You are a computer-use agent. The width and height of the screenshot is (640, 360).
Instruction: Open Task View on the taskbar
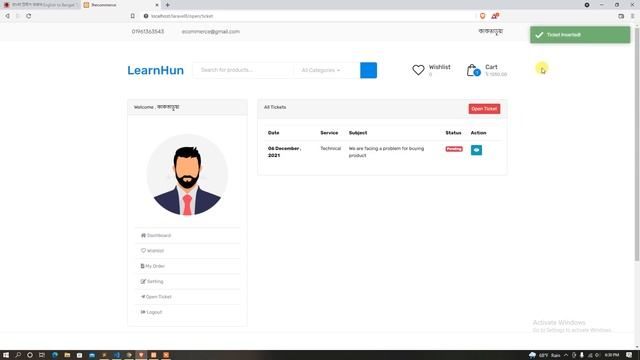42,355
